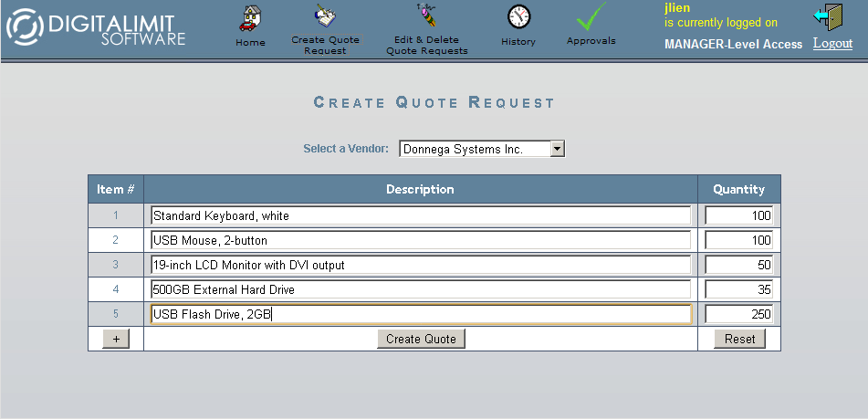Click the USB Flash Drive, 2GB field

point(421,314)
